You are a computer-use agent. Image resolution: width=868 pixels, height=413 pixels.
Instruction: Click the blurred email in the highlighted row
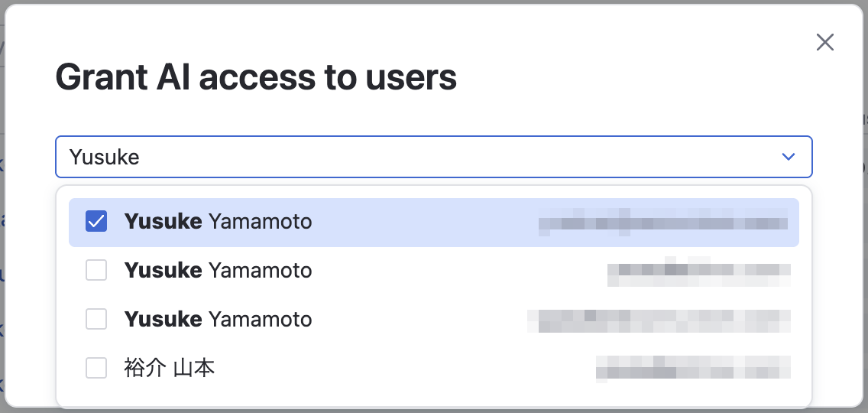(663, 222)
